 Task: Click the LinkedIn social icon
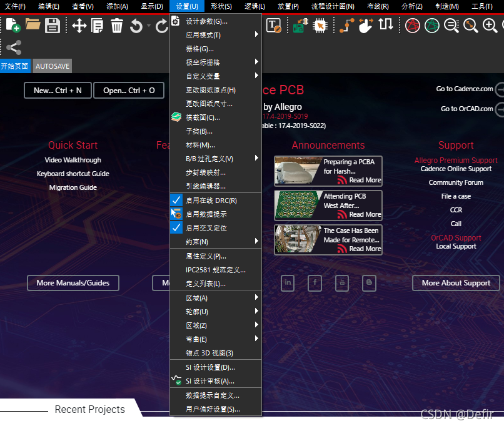[x=288, y=283]
